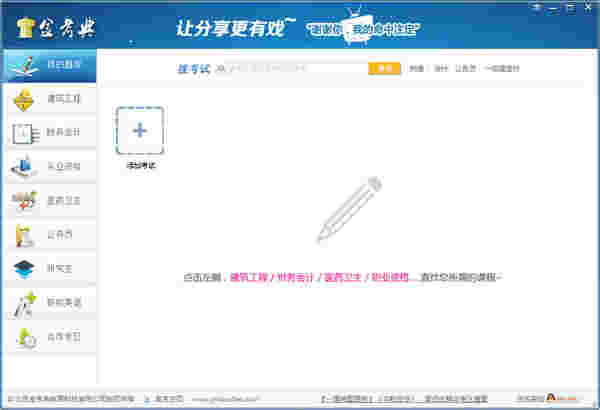
Task: Open the last sidebar category with green gear icon
Action: click(51, 336)
